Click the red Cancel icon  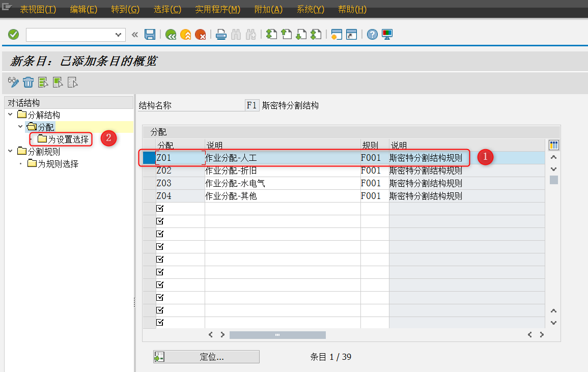201,34
